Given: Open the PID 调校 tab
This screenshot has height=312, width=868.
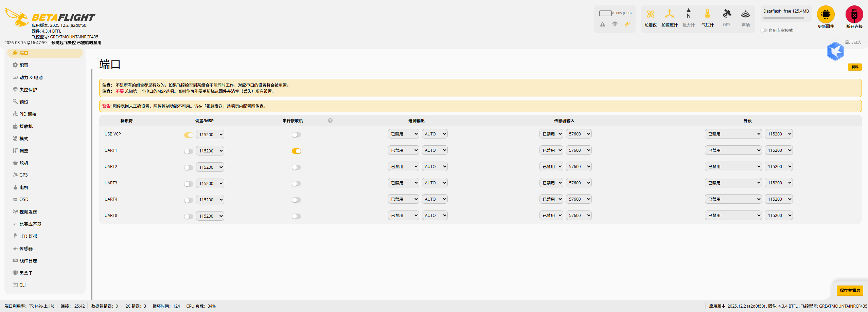Looking at the screenshot, I should [x=45, y=114].
